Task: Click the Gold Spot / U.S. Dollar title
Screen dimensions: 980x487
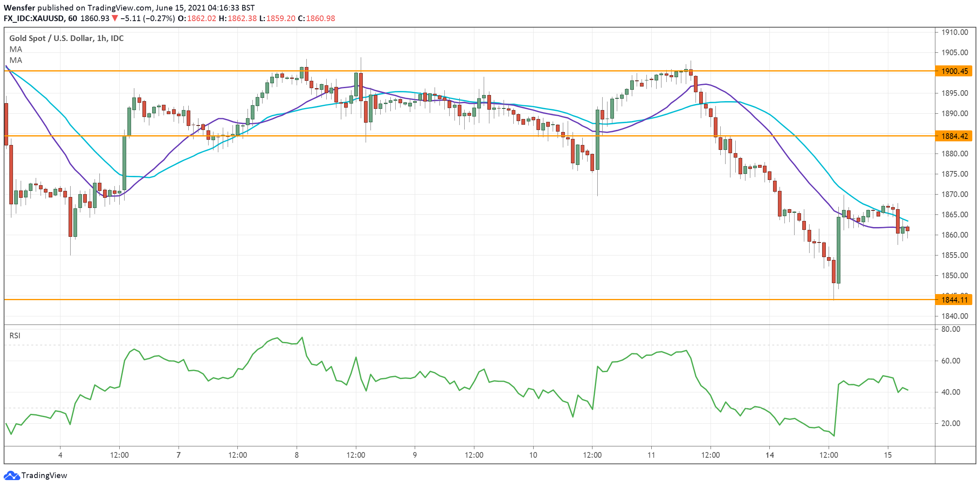Action: click(66, 38)
